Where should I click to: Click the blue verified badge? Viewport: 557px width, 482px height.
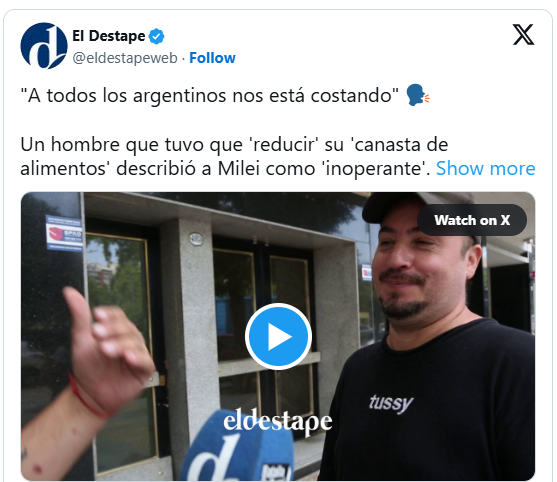pyautogui.click(x=156, y=36)
